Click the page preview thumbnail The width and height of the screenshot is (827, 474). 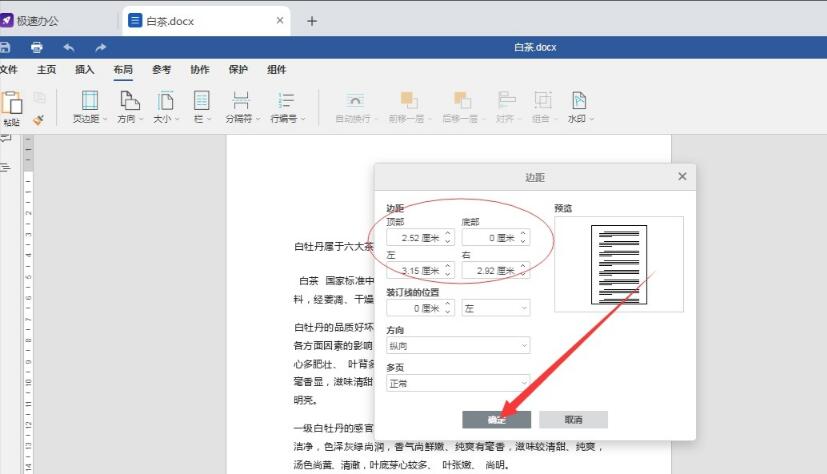(x=619, y=265)
